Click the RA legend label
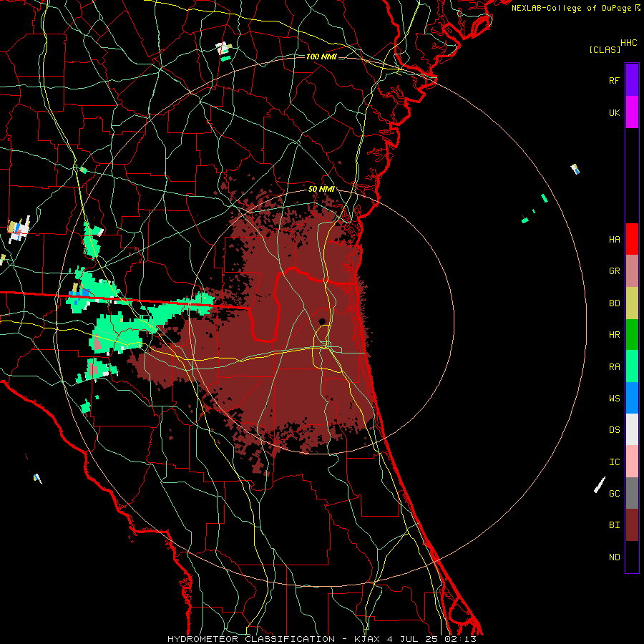 (x=614, y=367)
